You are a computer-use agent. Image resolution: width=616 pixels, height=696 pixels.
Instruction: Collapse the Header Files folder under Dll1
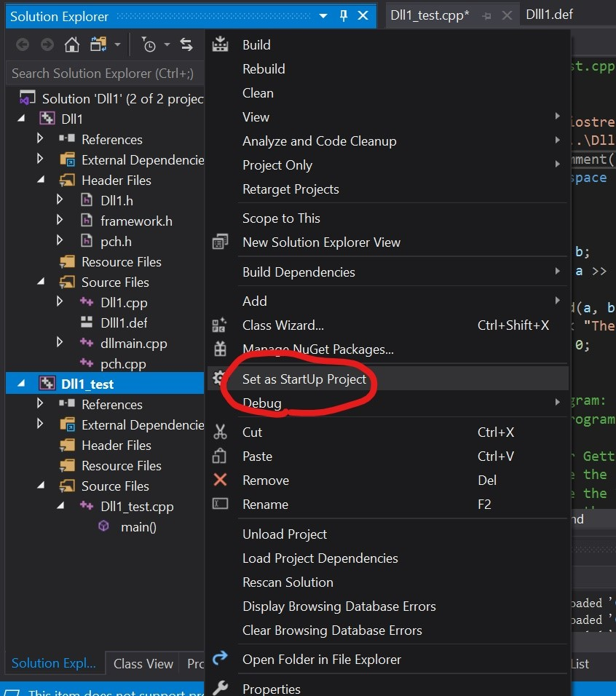coord(41,180)
